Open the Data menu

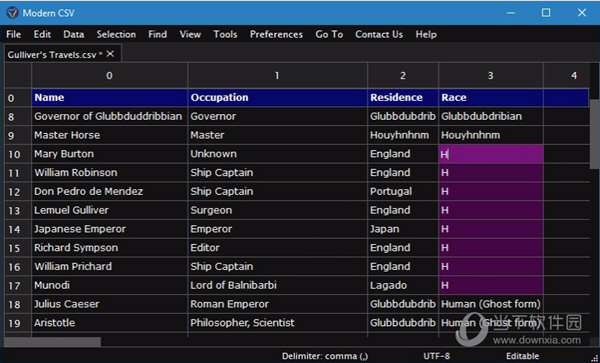point(73,34)
